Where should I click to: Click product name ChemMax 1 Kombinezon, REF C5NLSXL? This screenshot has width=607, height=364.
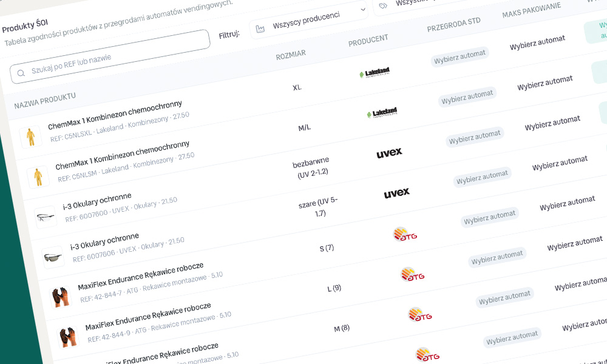115,115
